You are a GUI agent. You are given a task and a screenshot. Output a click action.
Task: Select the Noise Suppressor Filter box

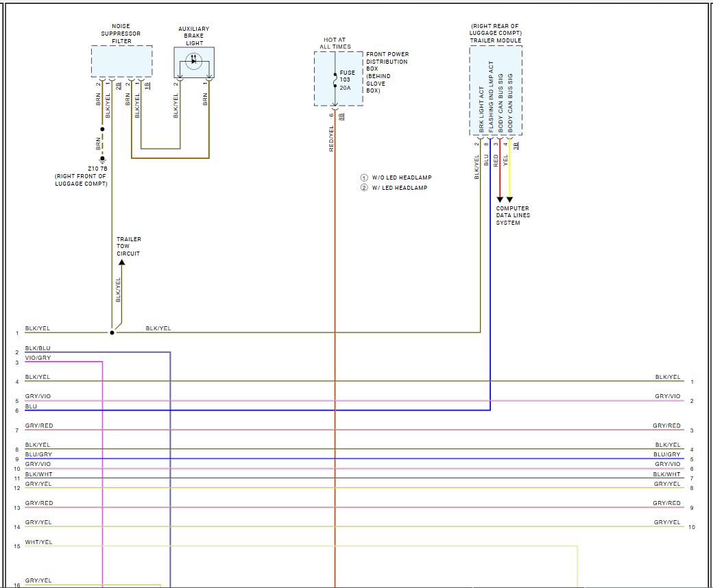(x=122, y=61)
